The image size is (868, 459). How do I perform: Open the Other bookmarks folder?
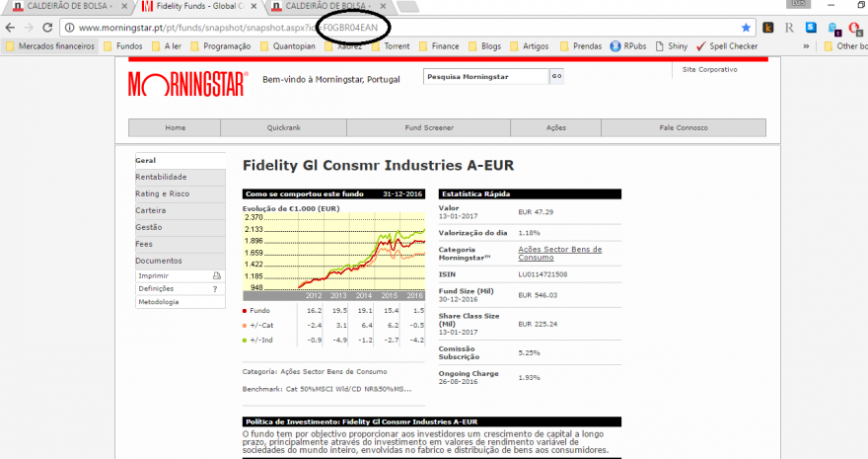click(x=846, y=46)
